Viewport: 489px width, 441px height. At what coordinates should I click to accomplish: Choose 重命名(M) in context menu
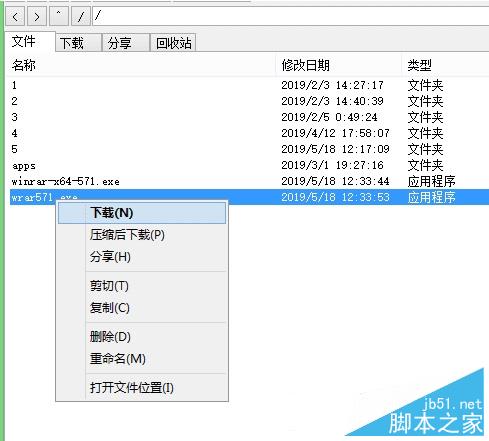tap(142, 359)
